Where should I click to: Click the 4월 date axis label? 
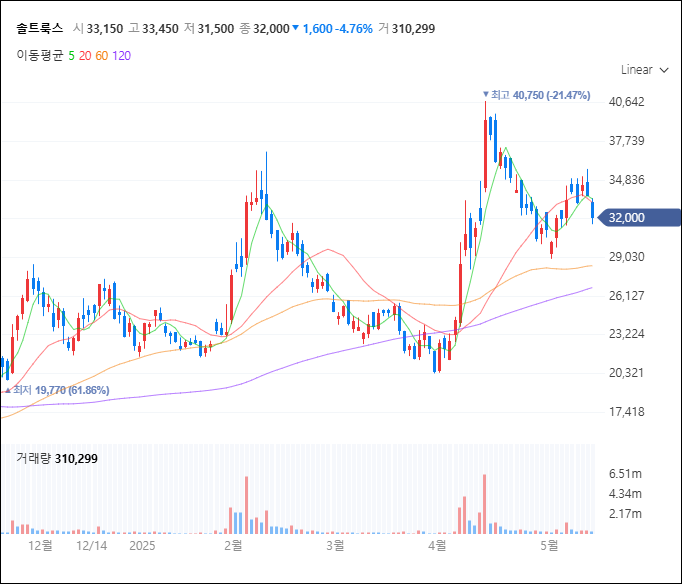437,545
